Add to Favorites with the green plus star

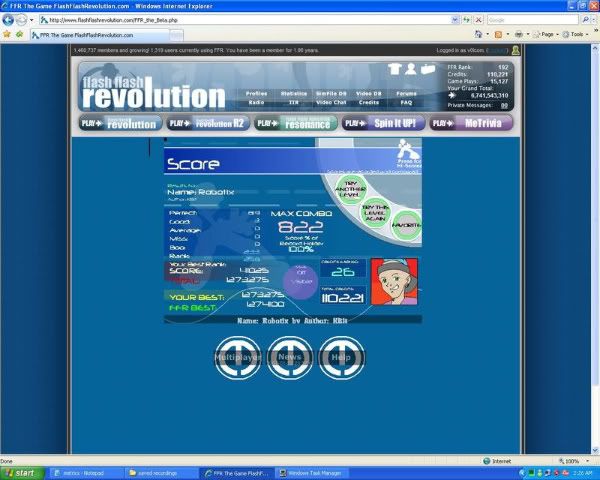20,35
